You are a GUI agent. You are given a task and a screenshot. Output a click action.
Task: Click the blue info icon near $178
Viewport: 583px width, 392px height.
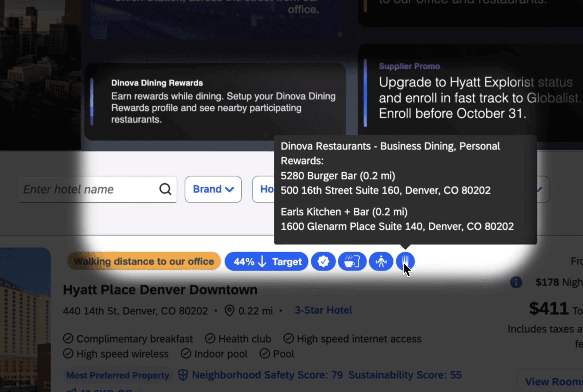tap(516, 282)
